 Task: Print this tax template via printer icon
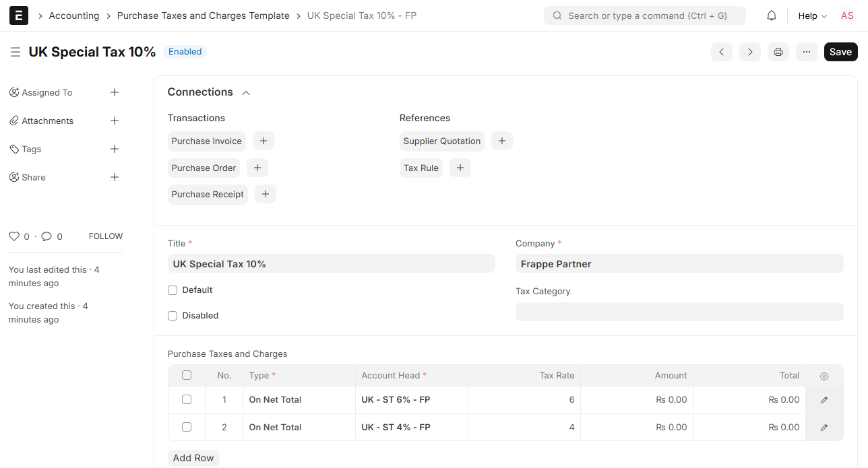(x=778, y=52)
